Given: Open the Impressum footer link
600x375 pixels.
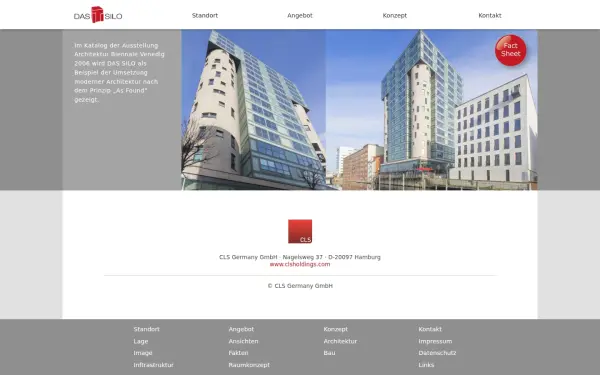Looking at the screenshot, I should point(435,341).
